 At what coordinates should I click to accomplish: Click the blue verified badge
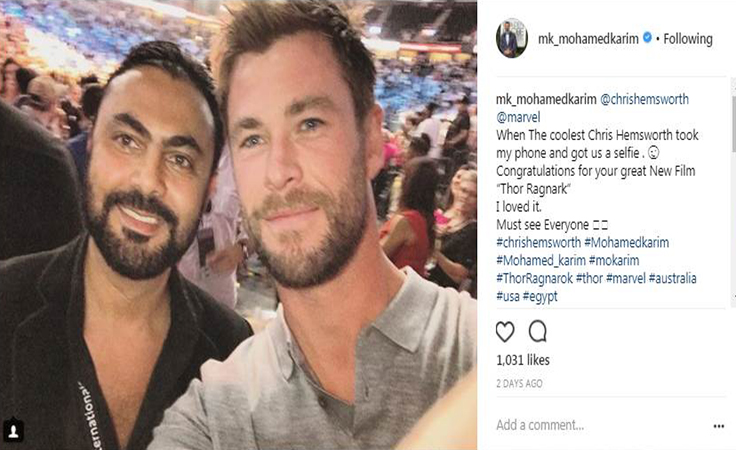(x=647, y=38)
